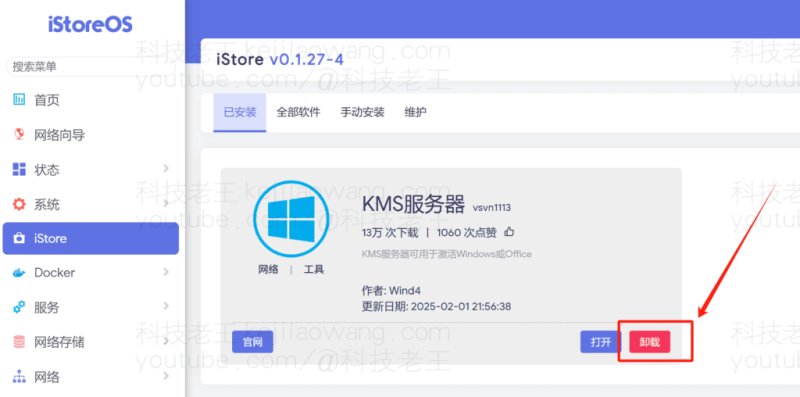Screen dimensions: 800x397
Task: Click the network storage disk icon
Action: [x=19, y=342]
